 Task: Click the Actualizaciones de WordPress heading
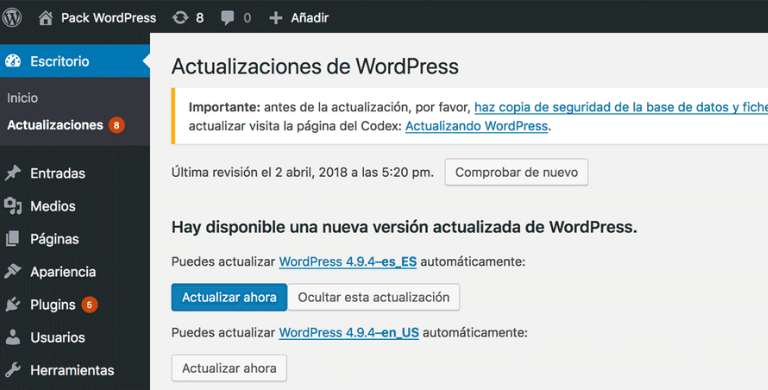(315, 66)
